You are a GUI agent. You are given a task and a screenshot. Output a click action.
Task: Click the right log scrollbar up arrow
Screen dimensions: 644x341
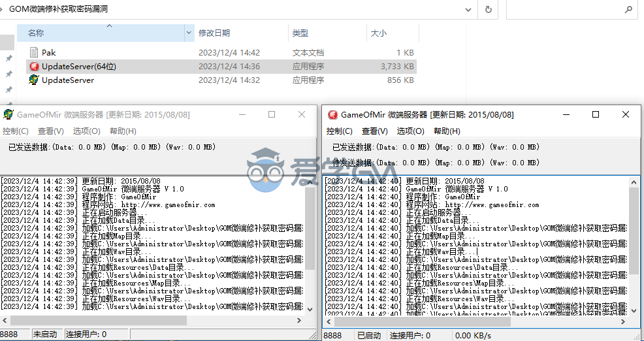[634, 182]
